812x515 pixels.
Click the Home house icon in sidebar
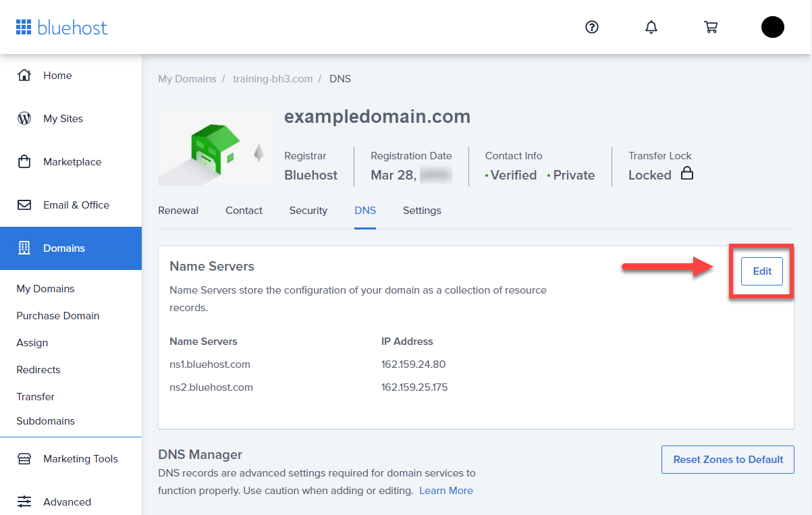(x=24, y=75)
